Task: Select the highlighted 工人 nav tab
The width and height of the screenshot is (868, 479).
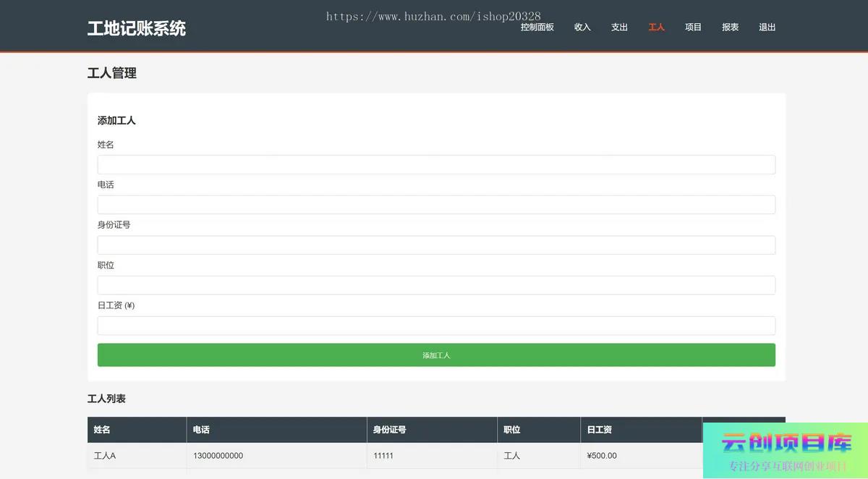Action: (656, 27)
